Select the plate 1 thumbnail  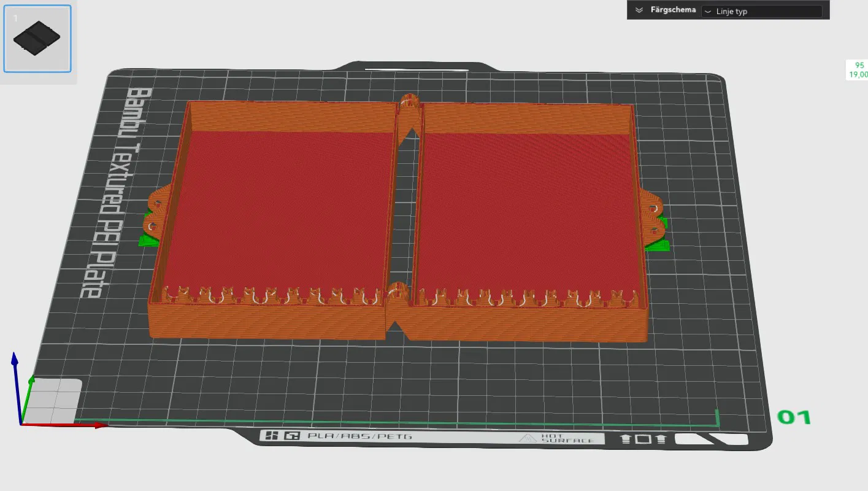pyautogui.click(x=38, y=39)
